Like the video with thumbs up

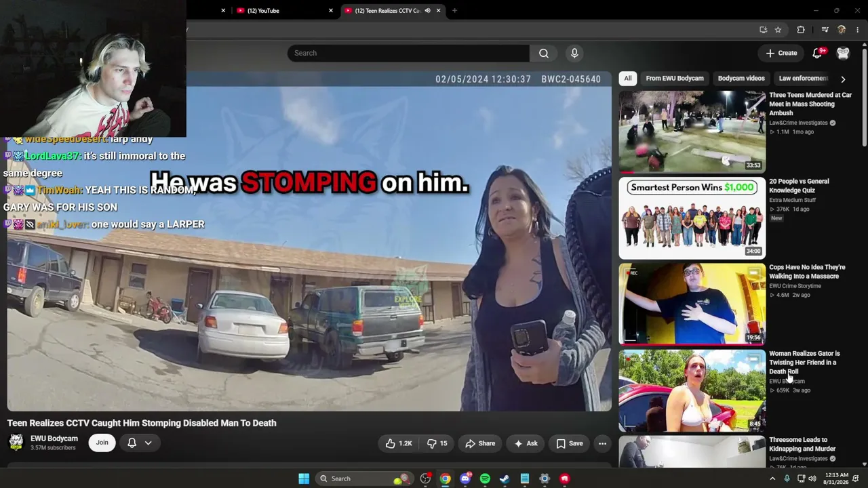(x=399, y=443)
